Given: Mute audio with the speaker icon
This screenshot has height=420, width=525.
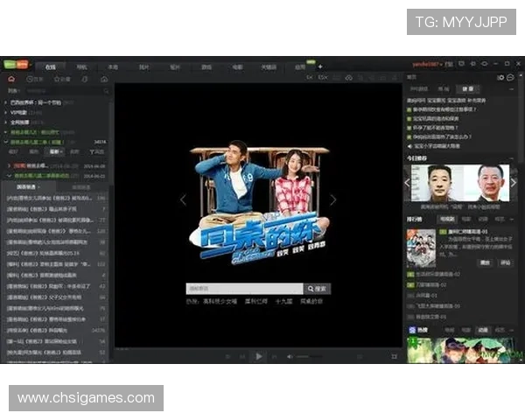Looking at the screenshot, I should tap(290, 356).
